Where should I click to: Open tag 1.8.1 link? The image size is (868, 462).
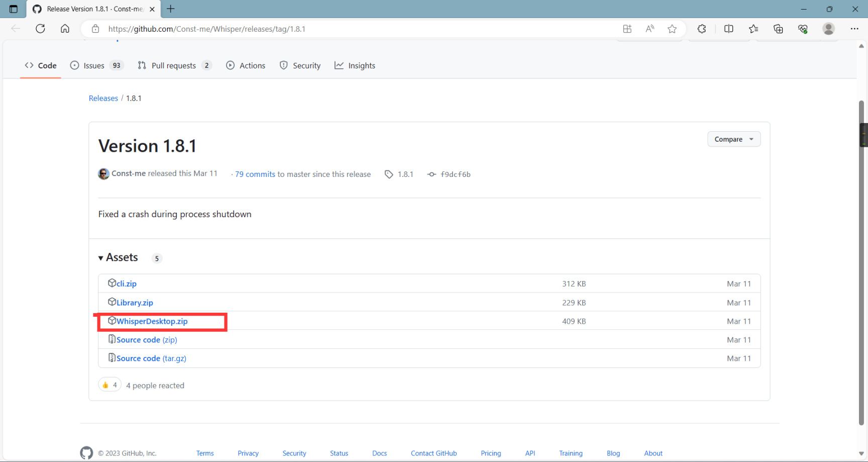[x=405, y=174]
